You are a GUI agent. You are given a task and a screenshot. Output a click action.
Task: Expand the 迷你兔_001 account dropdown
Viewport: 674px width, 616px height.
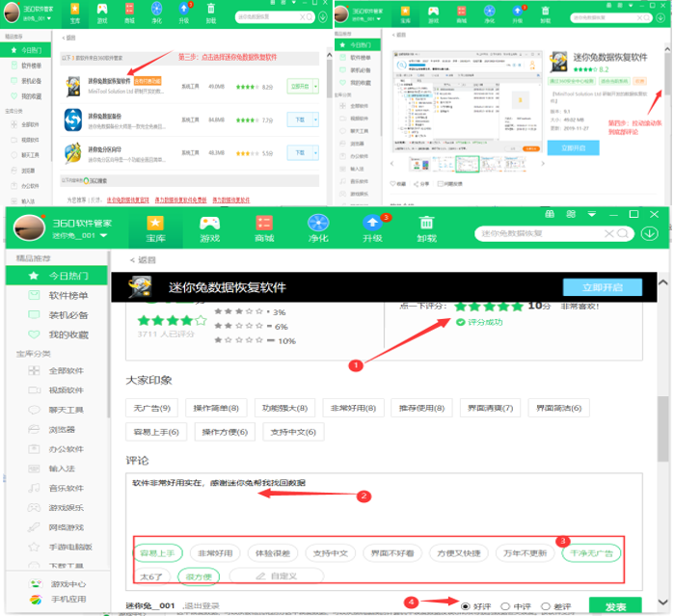pyautogui.click(x=103, y=235)
